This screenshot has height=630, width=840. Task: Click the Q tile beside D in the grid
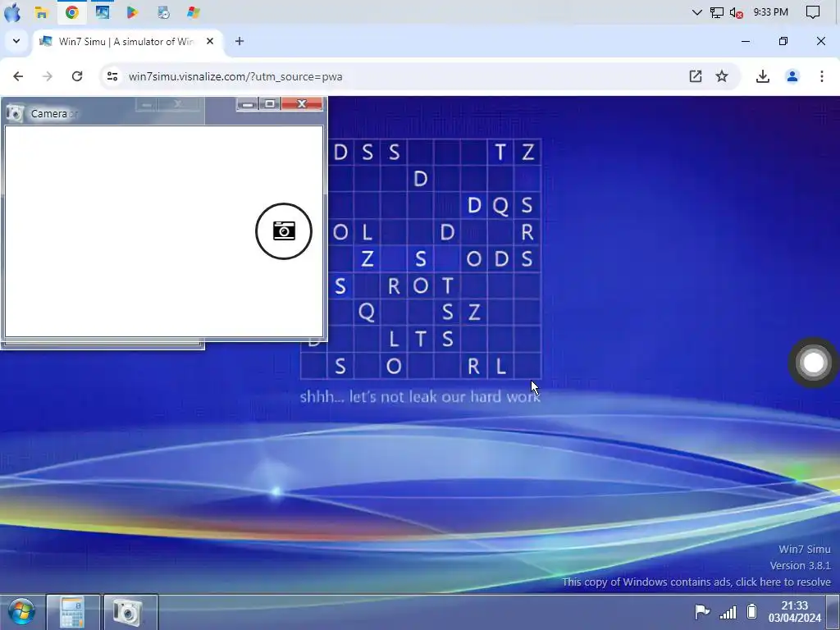pyautogui.click(x=500, y=205)
